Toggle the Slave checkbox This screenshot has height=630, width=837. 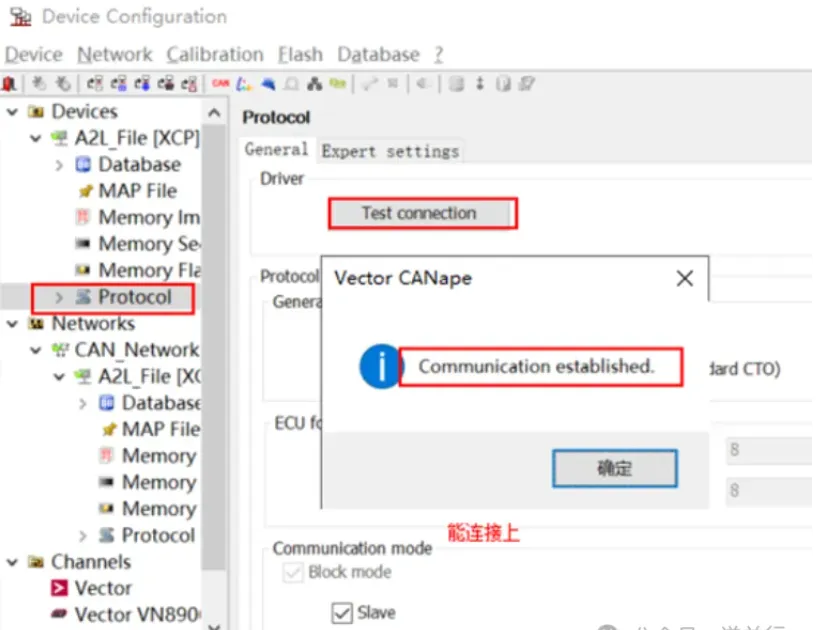(x=342, y=612)
